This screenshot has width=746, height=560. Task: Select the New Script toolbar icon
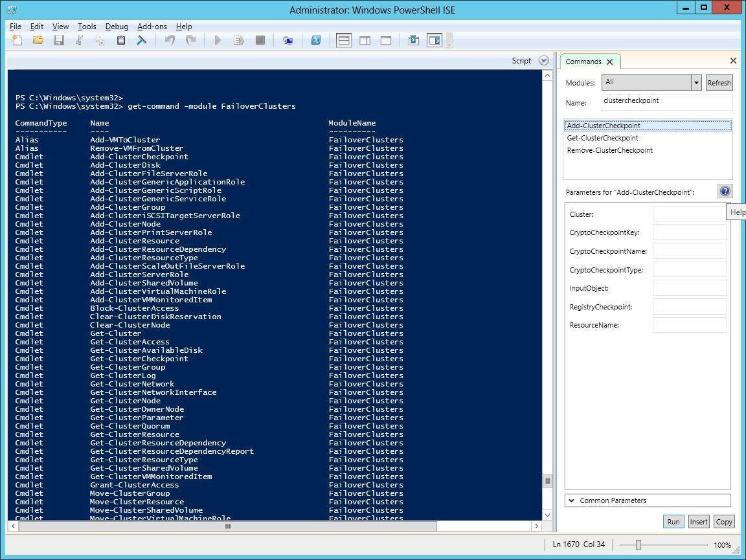coord(17,40)
